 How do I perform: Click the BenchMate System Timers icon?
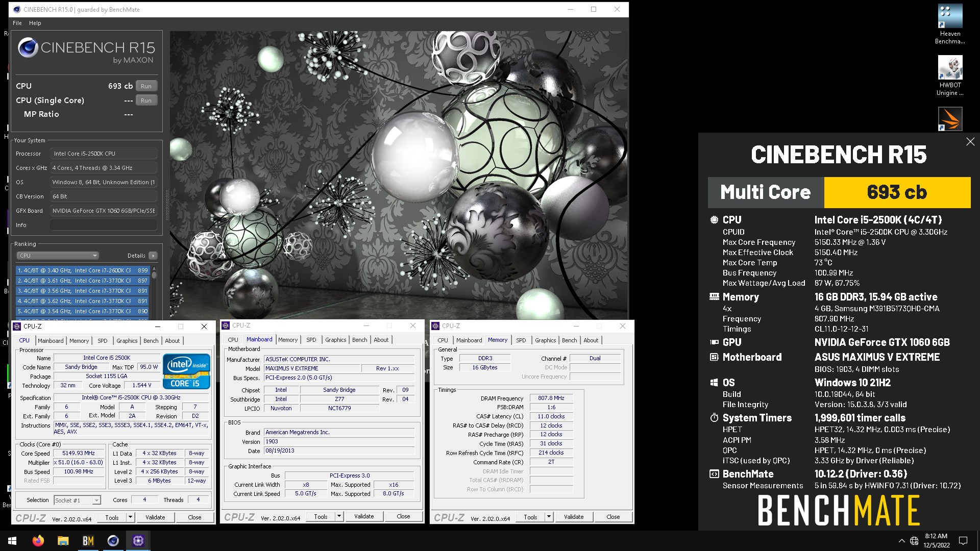click(x=714, y=418)
